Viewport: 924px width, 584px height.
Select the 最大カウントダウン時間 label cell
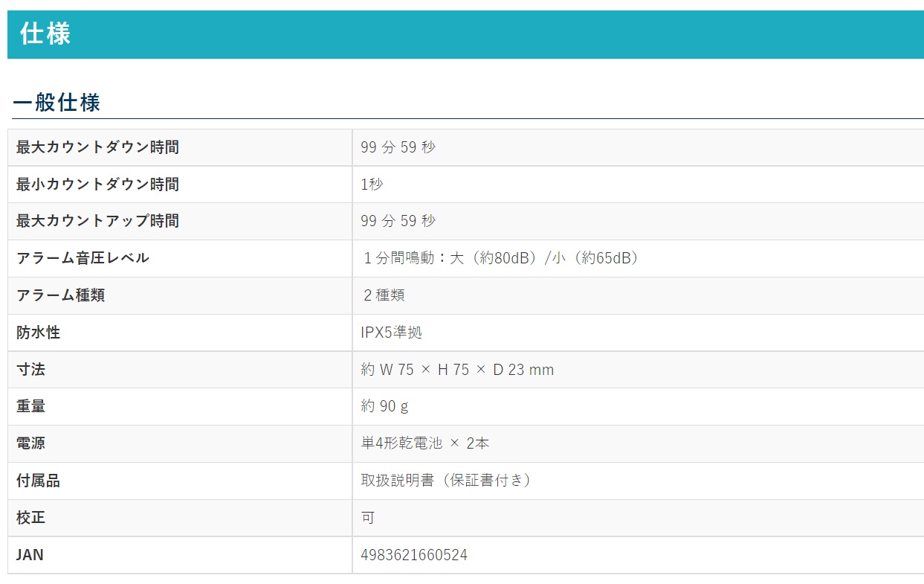click(180, 147)
